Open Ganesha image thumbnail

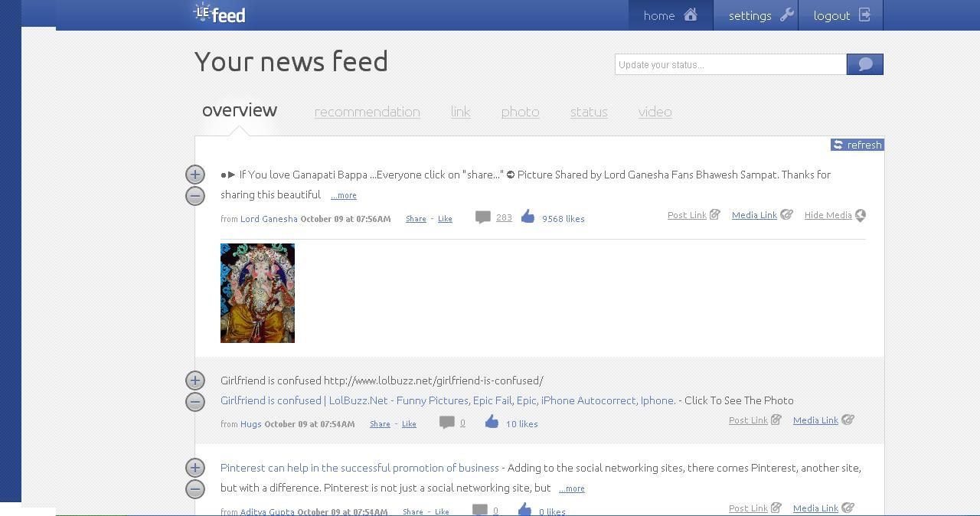(257, 293)
